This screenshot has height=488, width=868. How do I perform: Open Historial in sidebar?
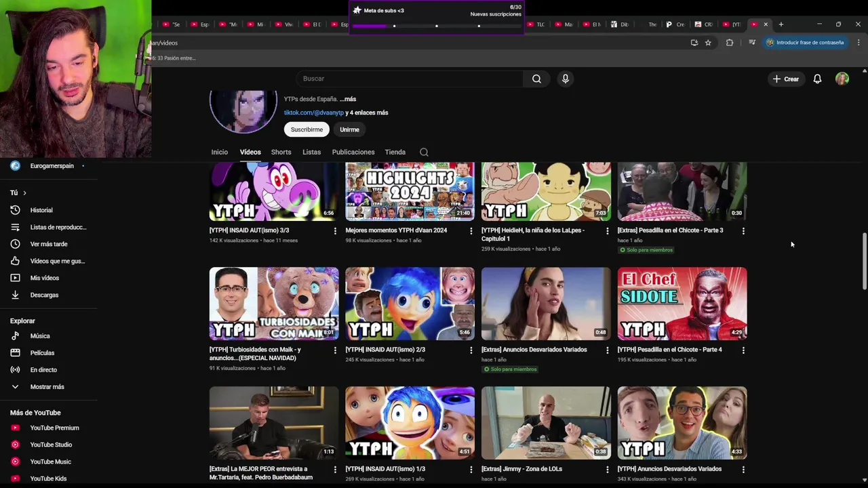point(41,210)
